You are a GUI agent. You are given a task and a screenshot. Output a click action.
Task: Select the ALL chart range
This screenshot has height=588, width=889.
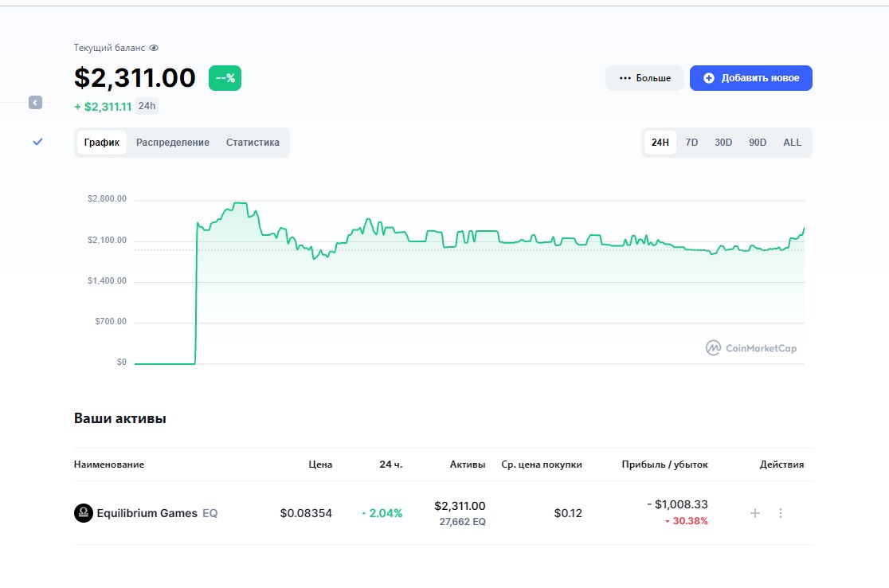pyautogui.click(x=792, y=143)
